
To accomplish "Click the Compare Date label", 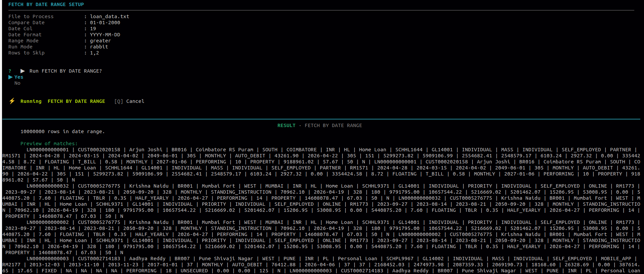I will click(27, 23).
